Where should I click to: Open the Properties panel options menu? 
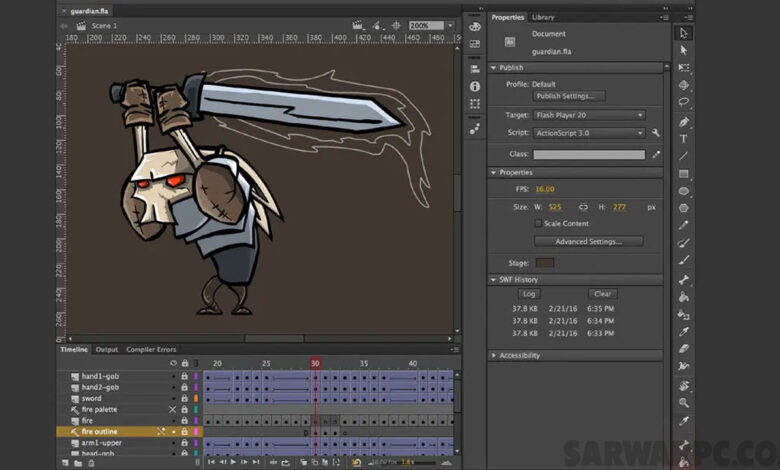[x=665, y=17]
